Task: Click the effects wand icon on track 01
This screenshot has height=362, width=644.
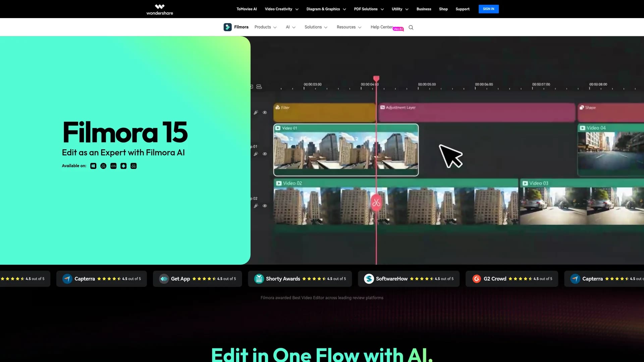Action: tap(256, 154)
